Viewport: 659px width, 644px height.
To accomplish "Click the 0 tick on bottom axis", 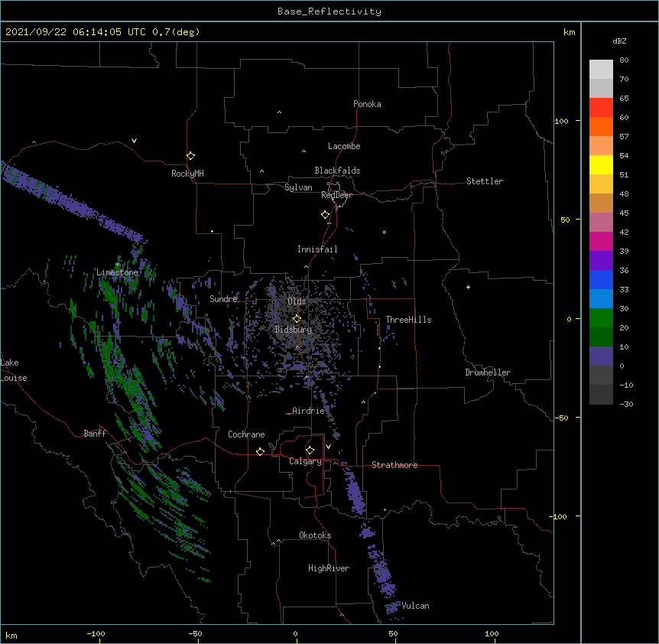I will click(295, 633).
